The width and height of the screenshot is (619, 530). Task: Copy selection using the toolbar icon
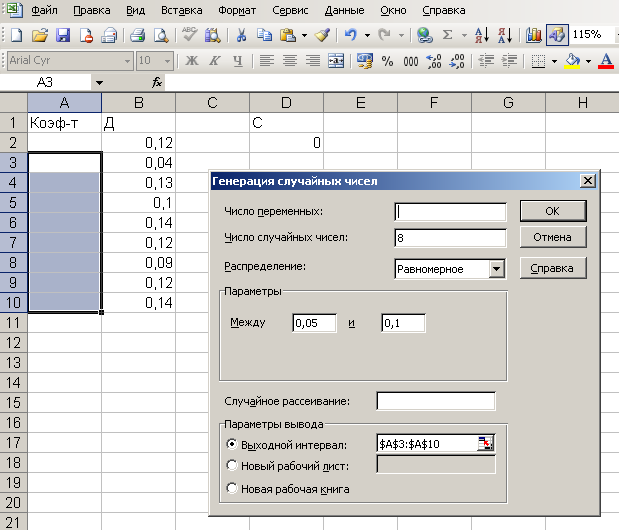pos(264,35)
